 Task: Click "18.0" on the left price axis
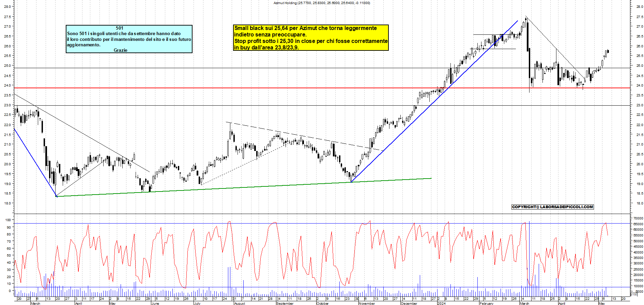click(x=8, y=203)
